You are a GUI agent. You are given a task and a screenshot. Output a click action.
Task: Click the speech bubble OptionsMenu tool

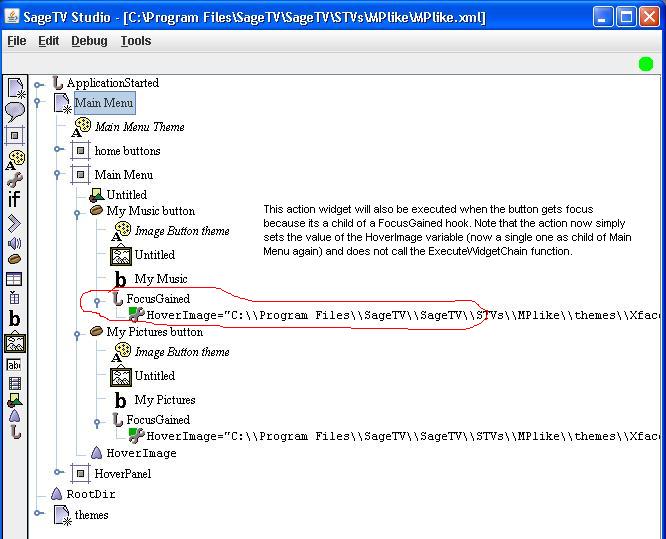[14, 111]
